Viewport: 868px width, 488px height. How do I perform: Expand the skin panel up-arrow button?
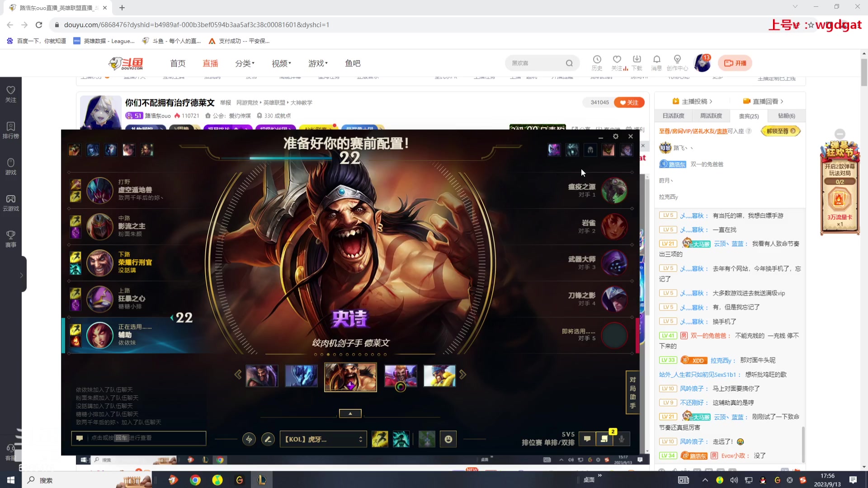pyautogui.click(x=350, y=413)
